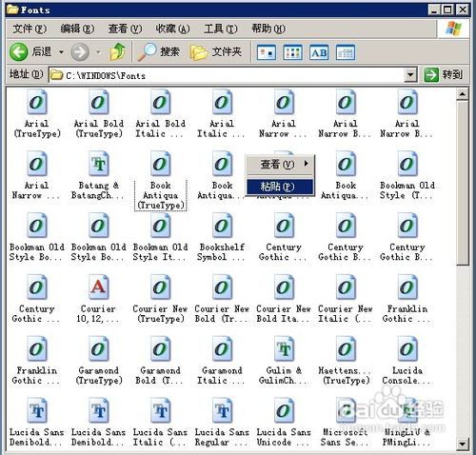Select Courier New Bold Ita... font icon

point(284,287)
